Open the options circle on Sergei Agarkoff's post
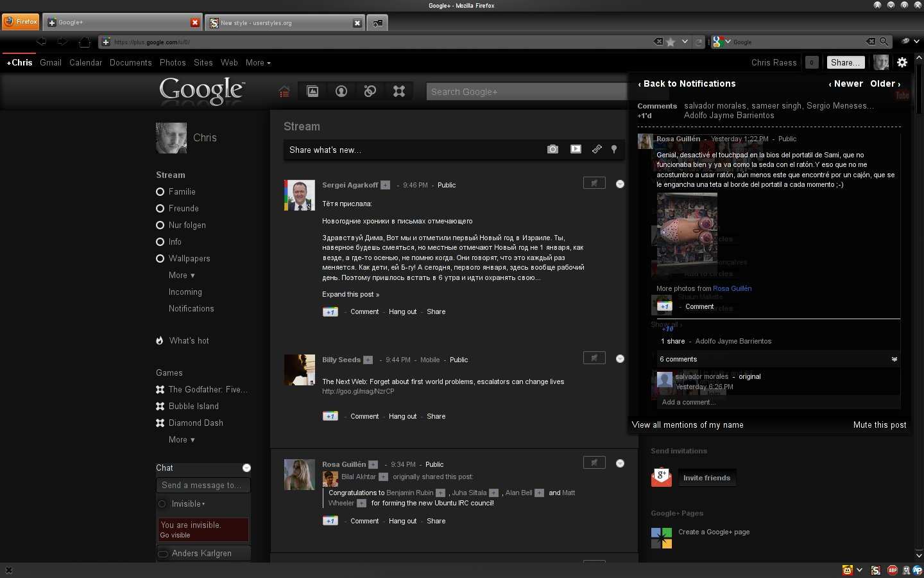Screen dimensions: 924x578 click(620, 184)
